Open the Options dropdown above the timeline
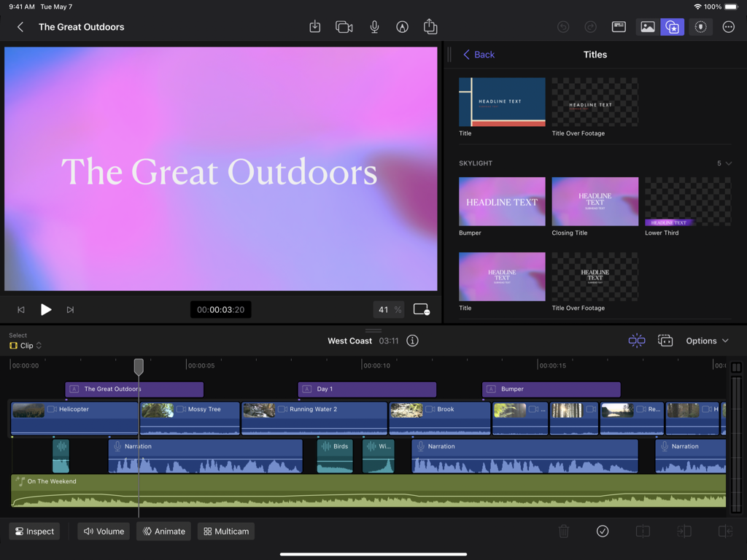This screenshot has width=747, height=560. tap(706, 341)
